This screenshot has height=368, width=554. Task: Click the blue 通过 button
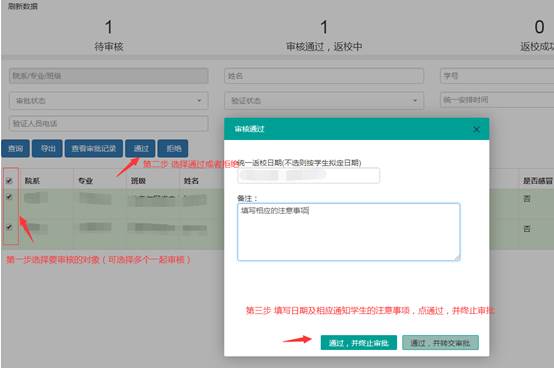140,148
